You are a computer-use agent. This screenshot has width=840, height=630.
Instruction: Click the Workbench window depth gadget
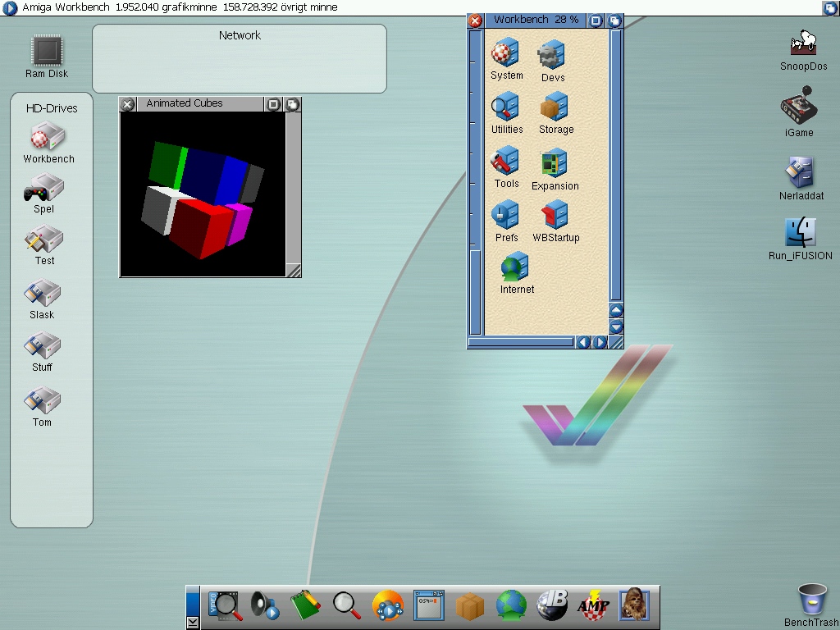(614, 21)
